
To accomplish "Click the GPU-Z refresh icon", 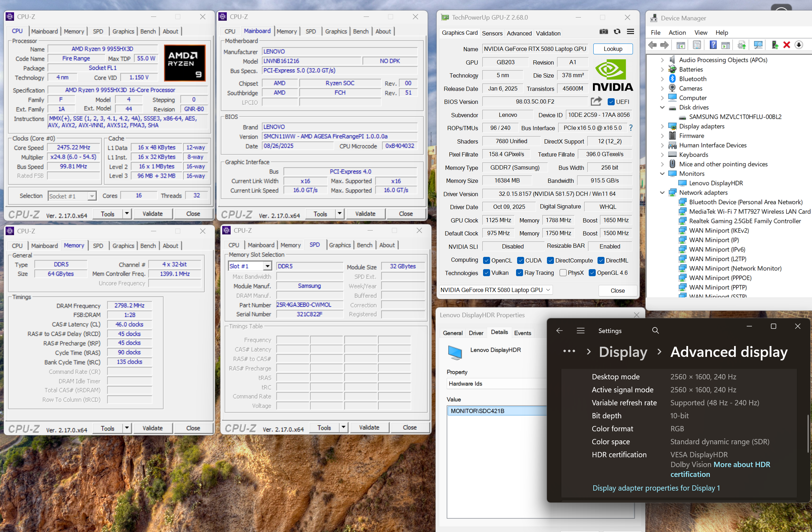I will click(x=617, y=32).
